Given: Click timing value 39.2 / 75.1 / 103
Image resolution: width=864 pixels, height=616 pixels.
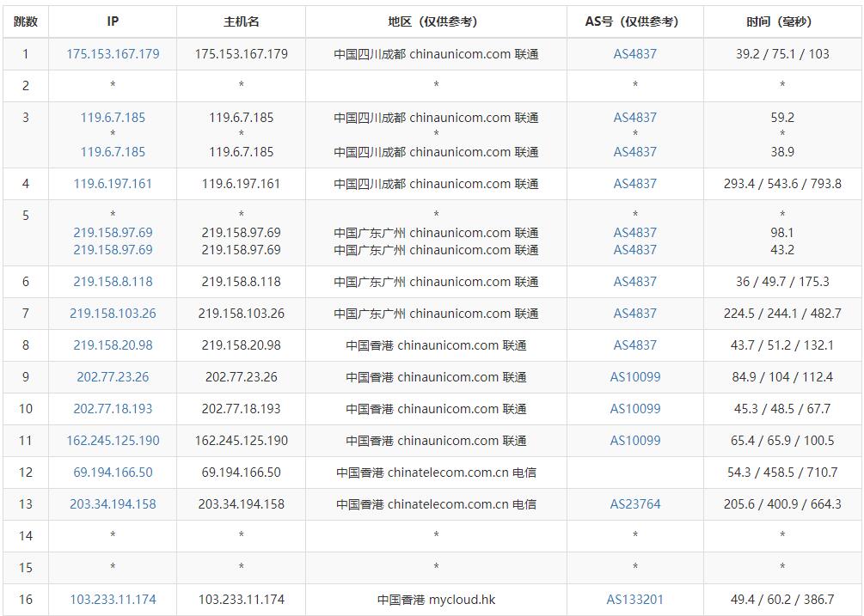Looking at the screenshot, I should 782,54.
